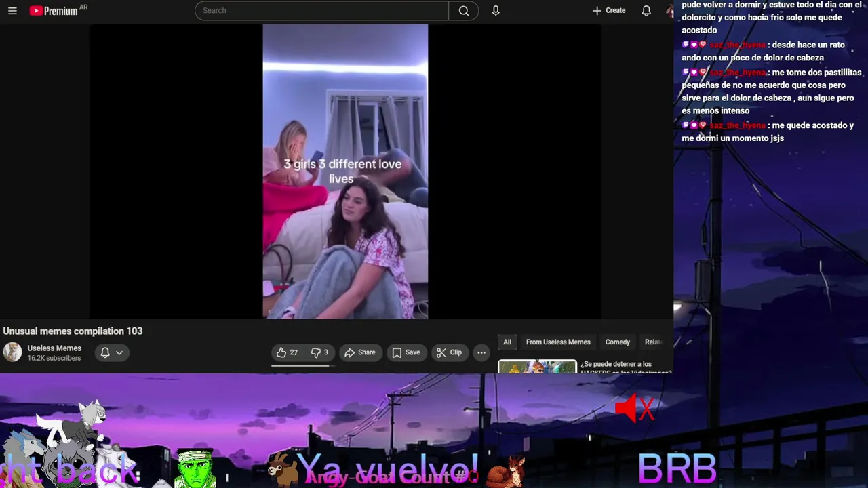Open the YouTube hamburger guide menu

(x=12, y=11)
